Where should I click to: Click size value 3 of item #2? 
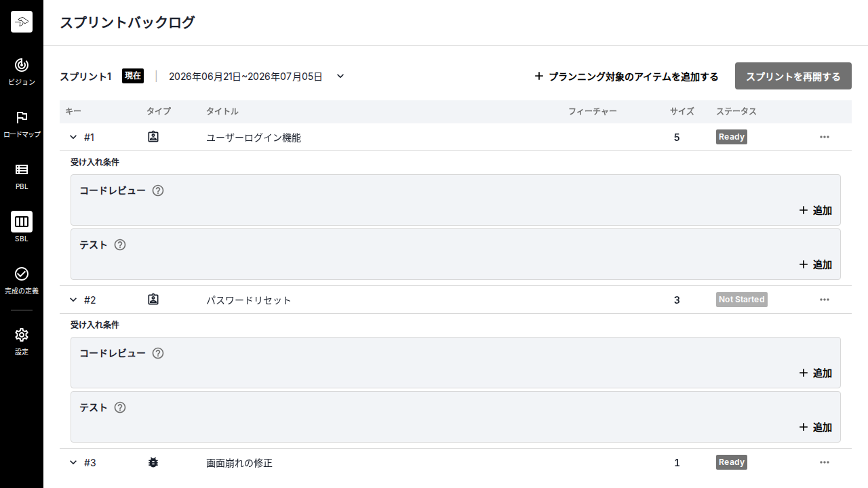point(677,300)
